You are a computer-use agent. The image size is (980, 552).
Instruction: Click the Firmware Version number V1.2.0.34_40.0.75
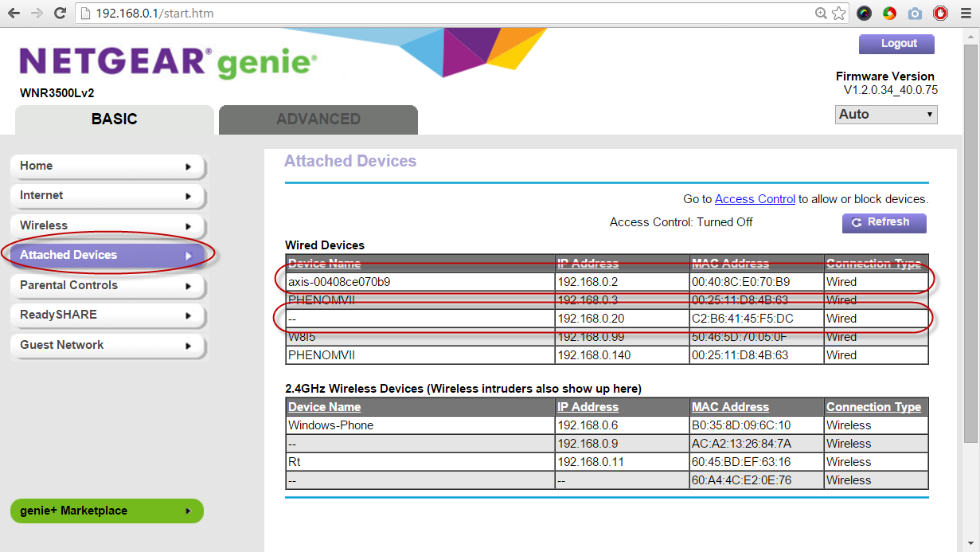tap(891, 90)
